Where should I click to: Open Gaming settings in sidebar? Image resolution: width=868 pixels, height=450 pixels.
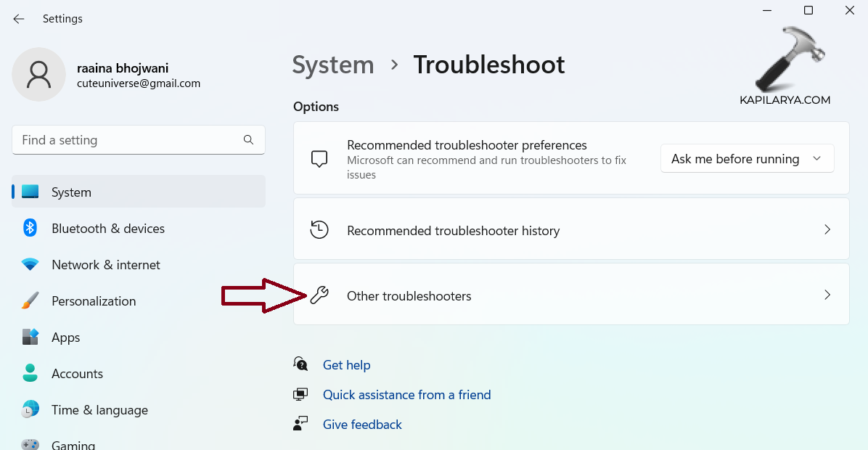(73, 444)
